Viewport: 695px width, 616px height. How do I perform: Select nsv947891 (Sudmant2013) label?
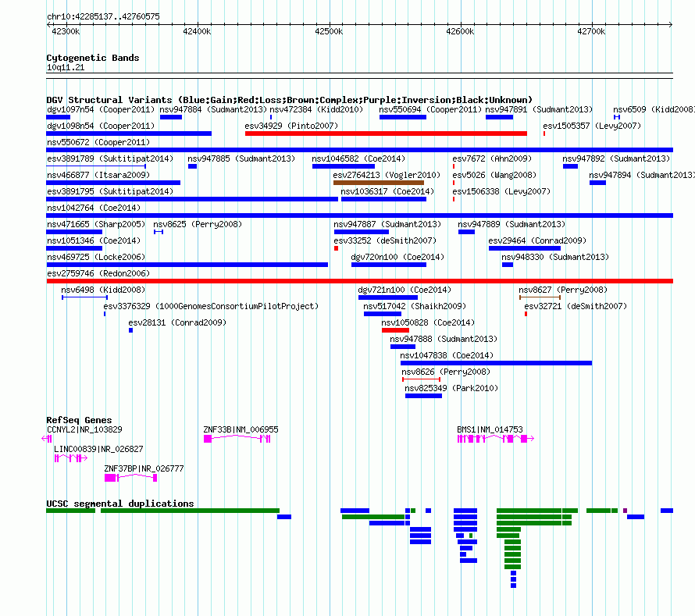click(539, 109)
